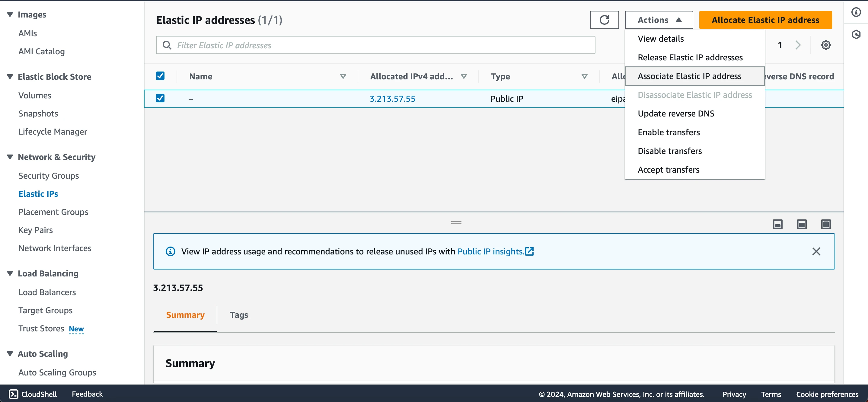868x402 pixels.
Task: Open Network Interfaces in the sidebar
Action: [55, 248]
